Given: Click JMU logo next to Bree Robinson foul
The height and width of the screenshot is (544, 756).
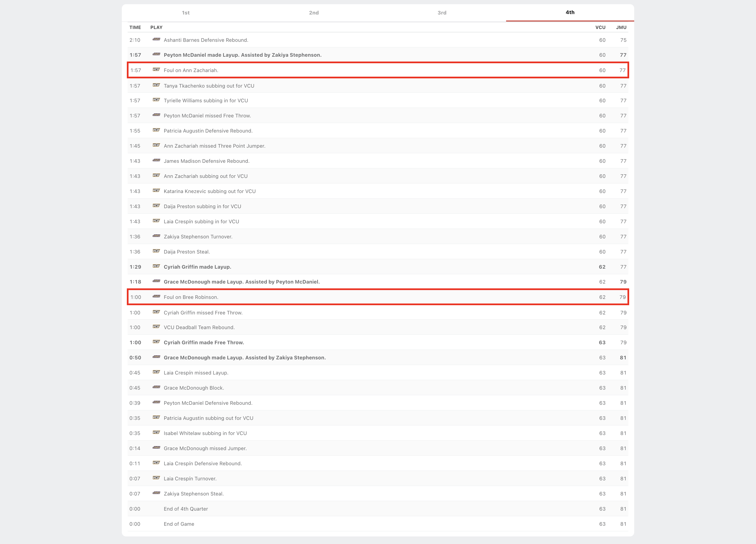Looking at the screenshot, I should (156, 297).
